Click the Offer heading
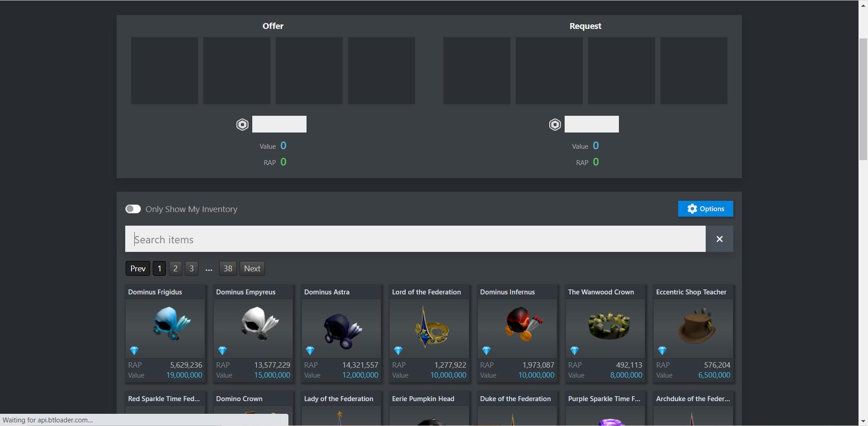Viewport: 868px width, 426px height. click(273, 26)
